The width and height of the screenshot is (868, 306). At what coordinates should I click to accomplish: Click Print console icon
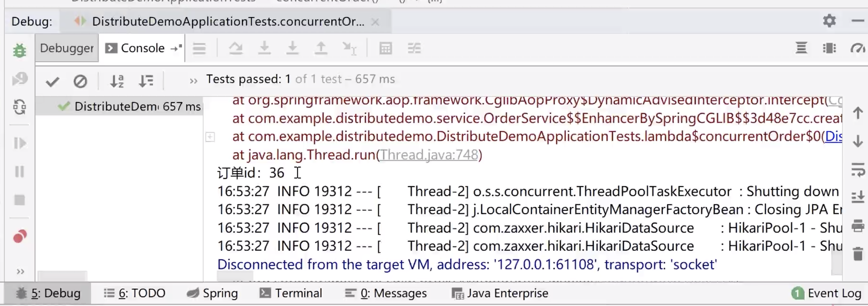(858, 226)
